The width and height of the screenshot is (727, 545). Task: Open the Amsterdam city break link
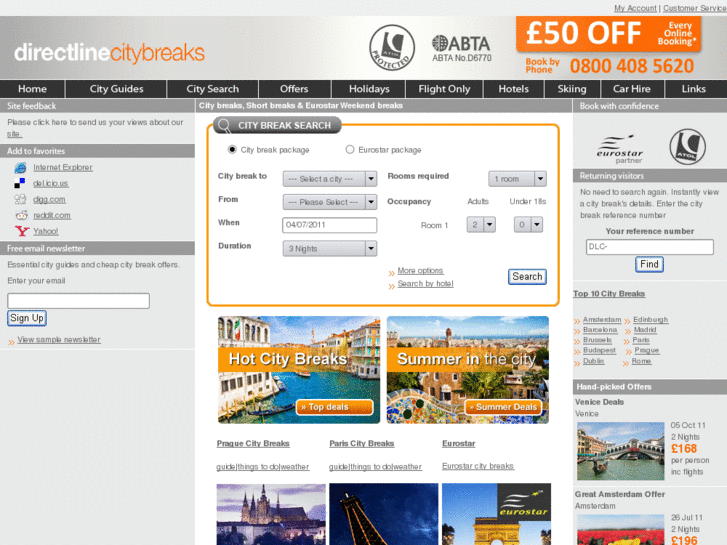(602, 320)
